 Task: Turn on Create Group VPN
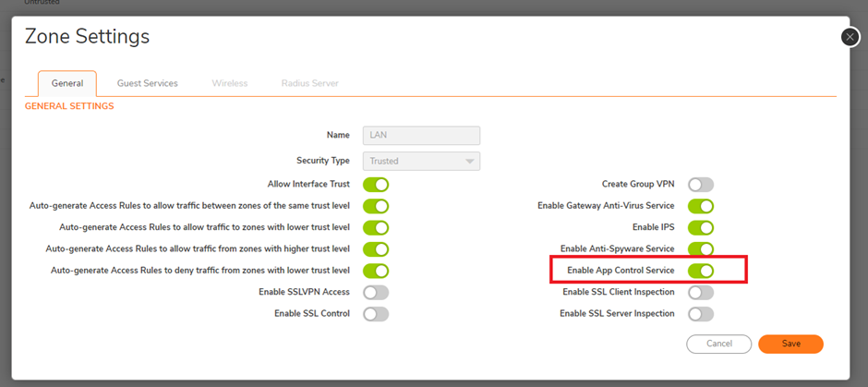[x=701, y=185]
